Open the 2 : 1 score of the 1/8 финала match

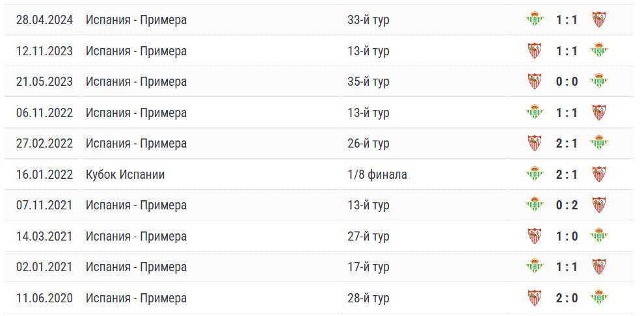[567, 174]
